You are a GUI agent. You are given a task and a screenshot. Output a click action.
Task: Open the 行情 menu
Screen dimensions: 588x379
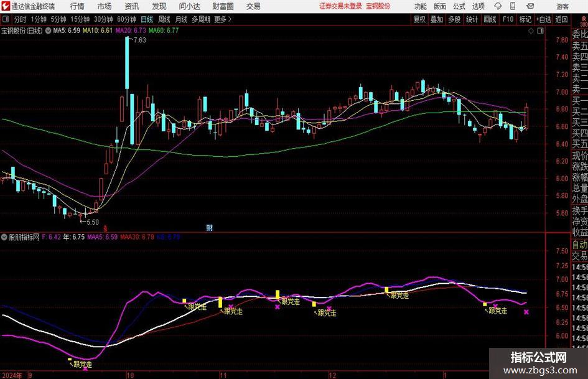77,6
